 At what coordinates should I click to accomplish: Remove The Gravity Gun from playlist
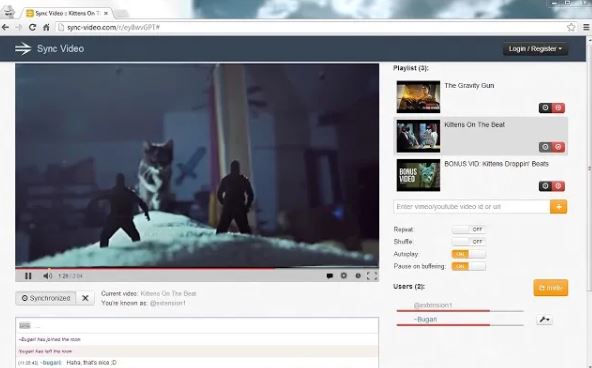point(558,108)
